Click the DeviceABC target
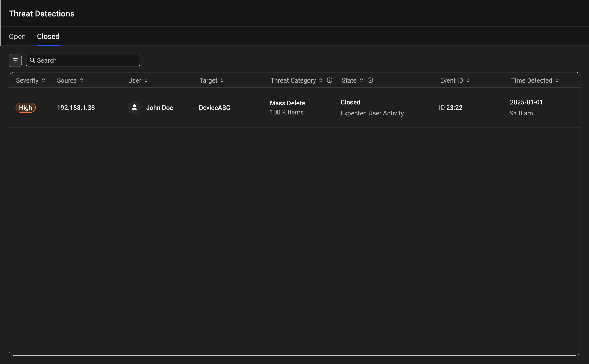The image size is (589, 364). click(x=214, y=108)
